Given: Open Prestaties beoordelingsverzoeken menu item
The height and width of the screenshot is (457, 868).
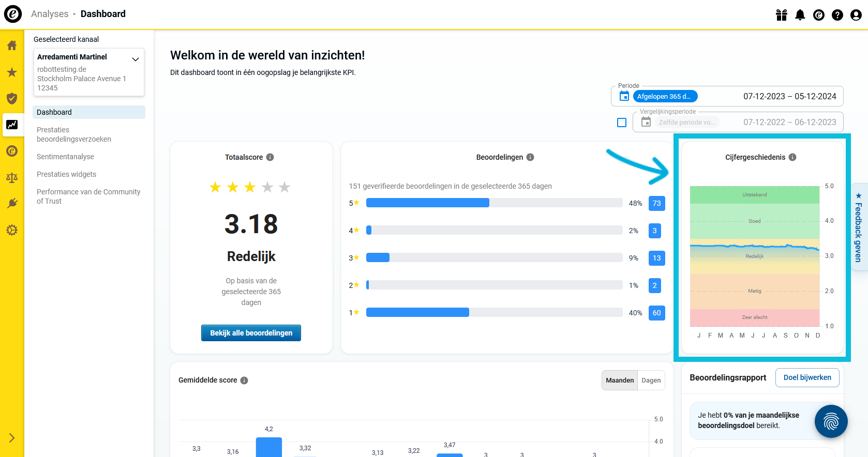Looking at the screenshot, I should 74,134.
